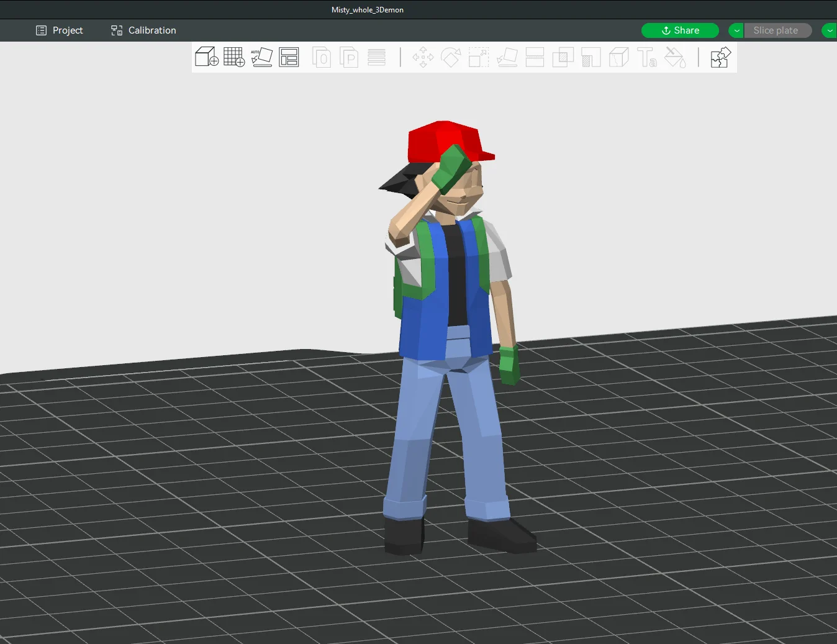Click the Slice plate button
Screen dimensions: 837x644
(777, 30)
